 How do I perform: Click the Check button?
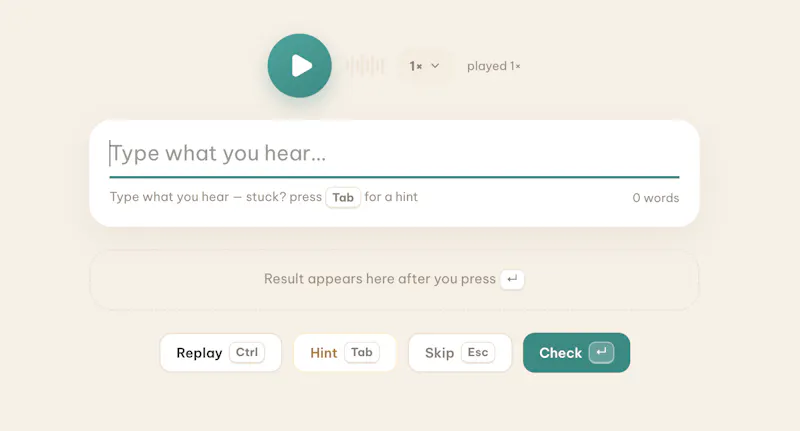[x=577, y=353]
